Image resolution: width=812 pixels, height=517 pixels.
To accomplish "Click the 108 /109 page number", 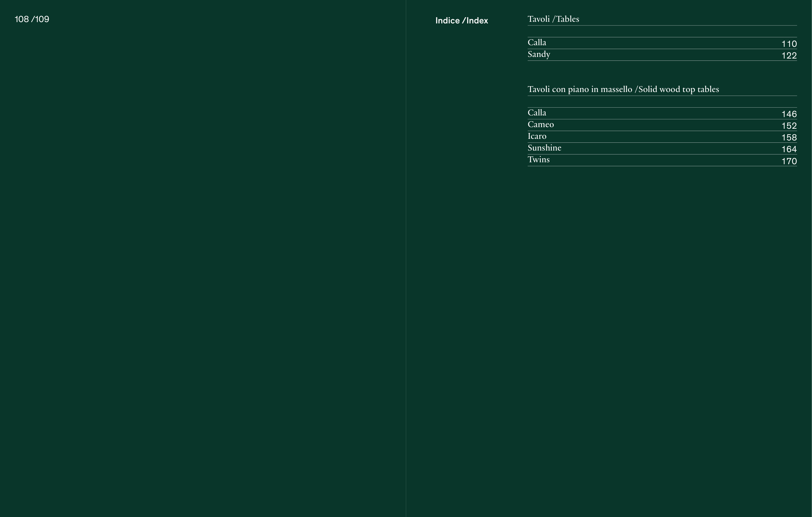I will click(x=32, y=19).
